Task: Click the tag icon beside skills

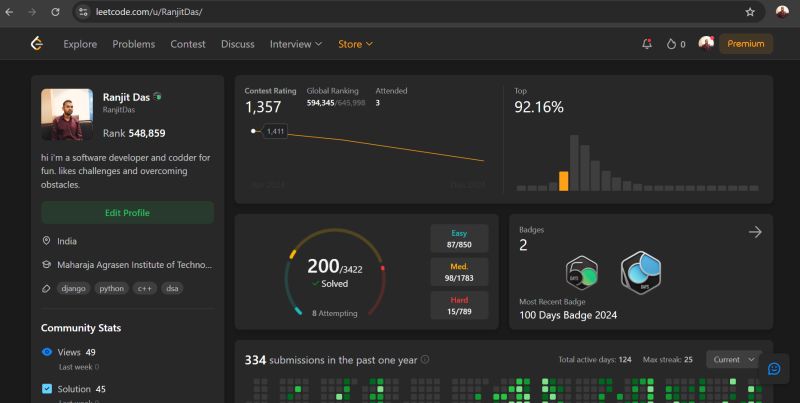Action: pos(46,288)
